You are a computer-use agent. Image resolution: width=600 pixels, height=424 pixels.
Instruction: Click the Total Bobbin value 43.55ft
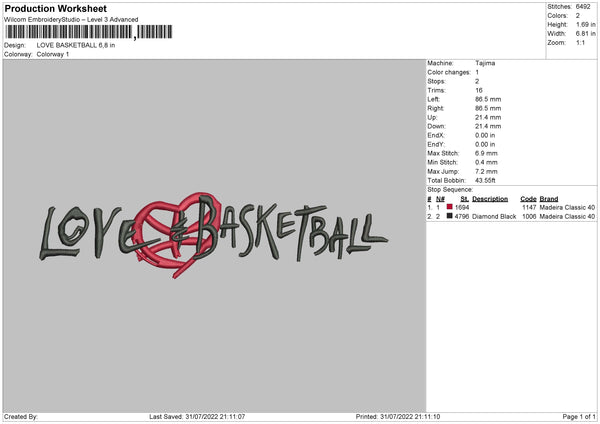(485, 181)
